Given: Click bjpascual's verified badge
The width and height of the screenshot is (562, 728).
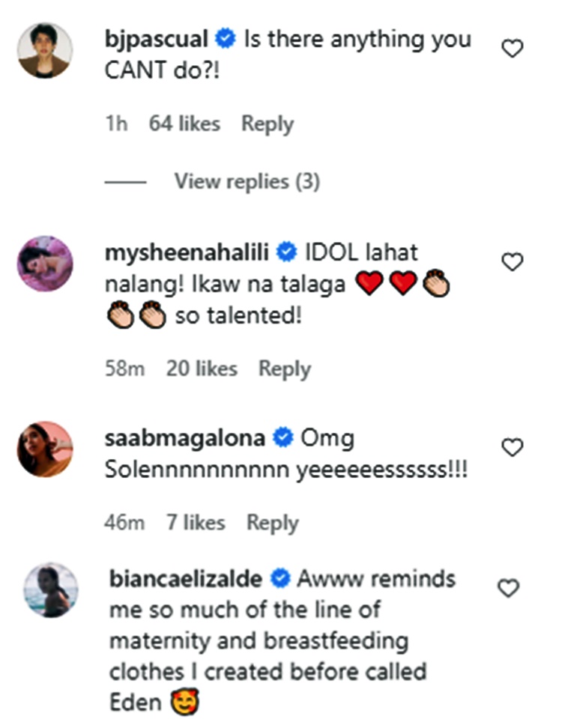Looking at the screenshot, I should point(225,39).
